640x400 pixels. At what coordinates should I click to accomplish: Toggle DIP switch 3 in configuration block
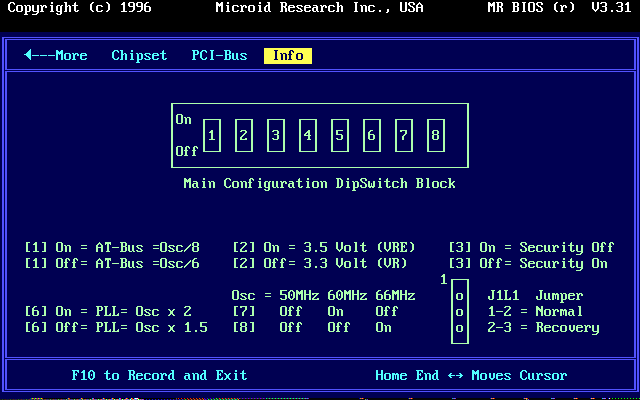276,134
